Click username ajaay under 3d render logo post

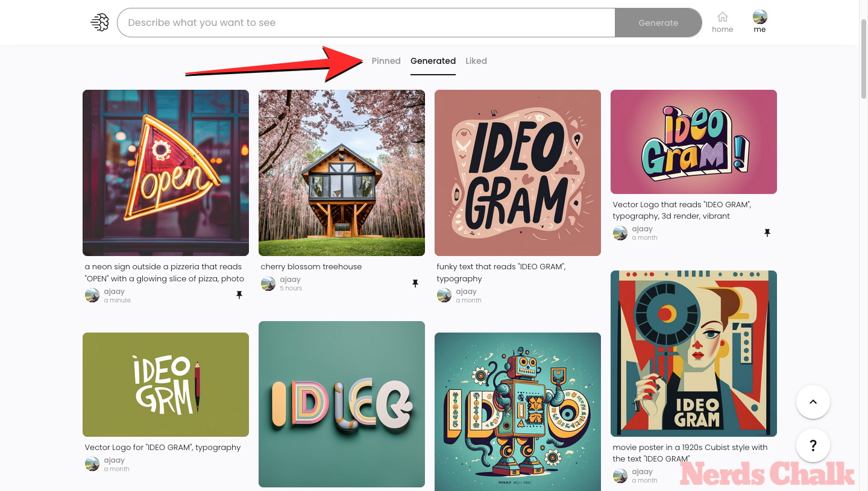point(643,229)
